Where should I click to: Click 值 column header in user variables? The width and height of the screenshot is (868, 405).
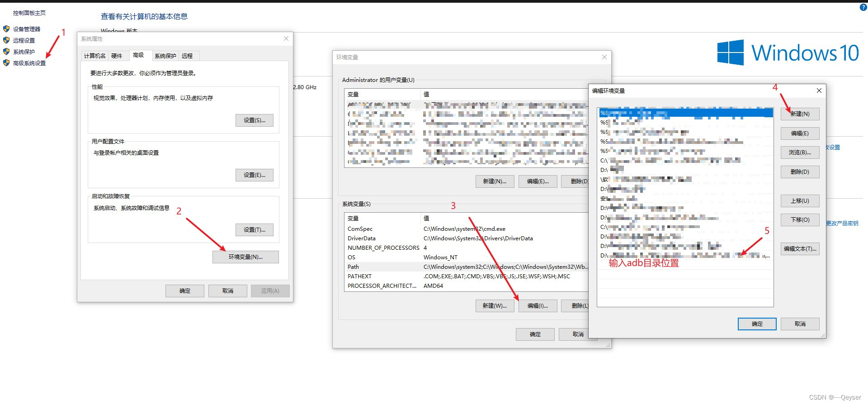[x=505, y=94]
